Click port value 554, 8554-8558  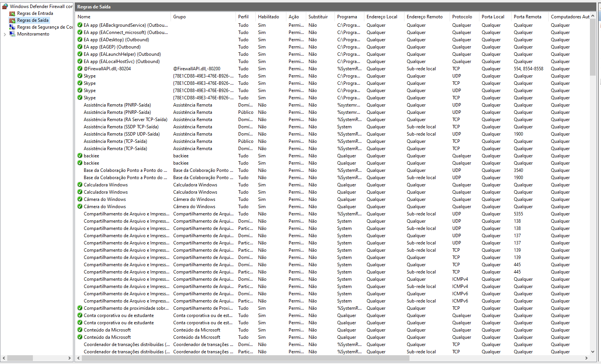point(528,69)
